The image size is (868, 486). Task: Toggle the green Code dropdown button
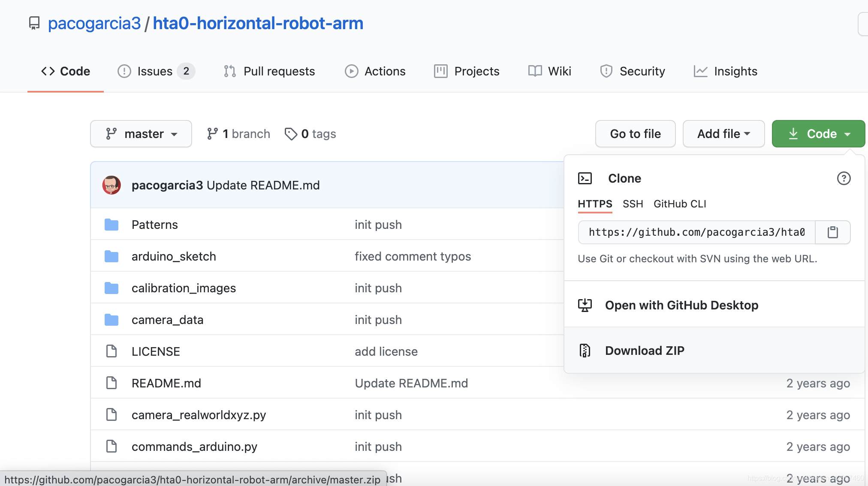tap(819, 134)
